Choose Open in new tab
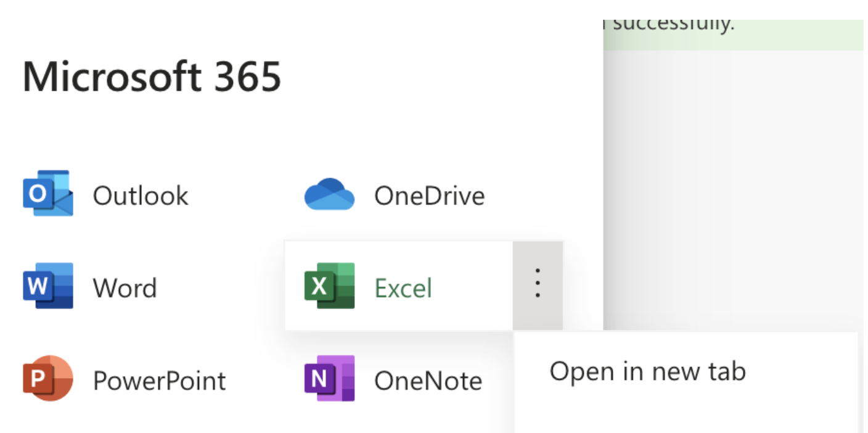The image size is (868, 433). 647,371
